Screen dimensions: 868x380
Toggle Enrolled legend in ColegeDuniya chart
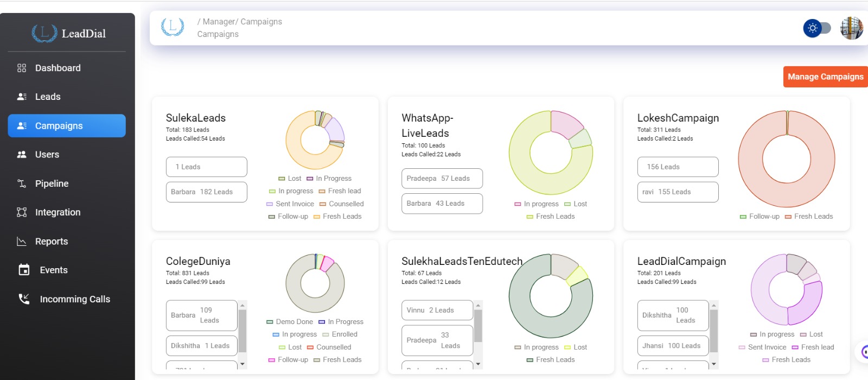tap(340, 334)
